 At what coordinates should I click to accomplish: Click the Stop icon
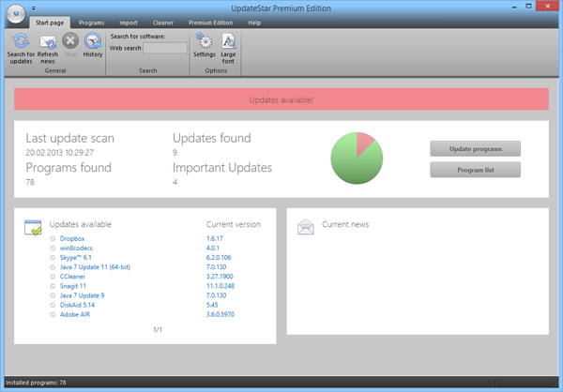[70, 40]
